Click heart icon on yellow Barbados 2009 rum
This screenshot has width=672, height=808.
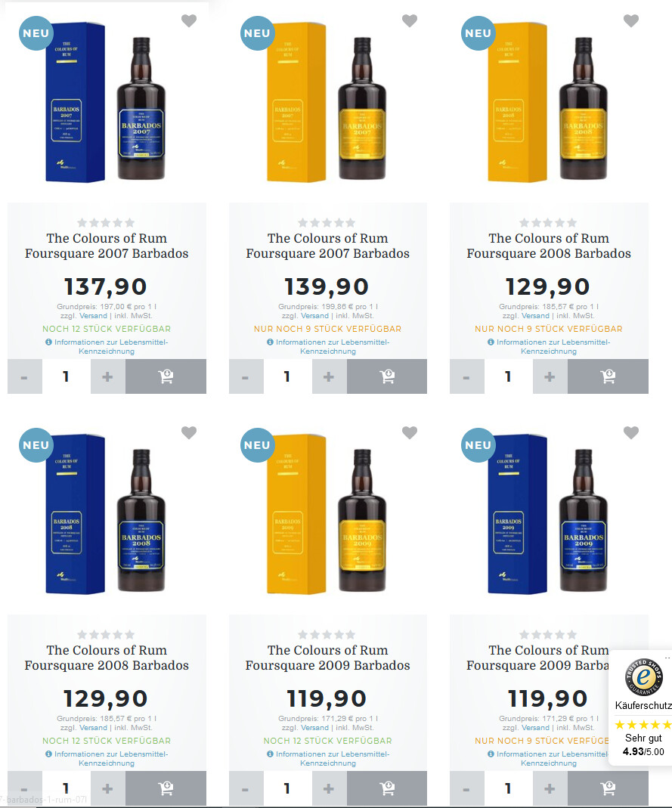[x=410, y=432]
